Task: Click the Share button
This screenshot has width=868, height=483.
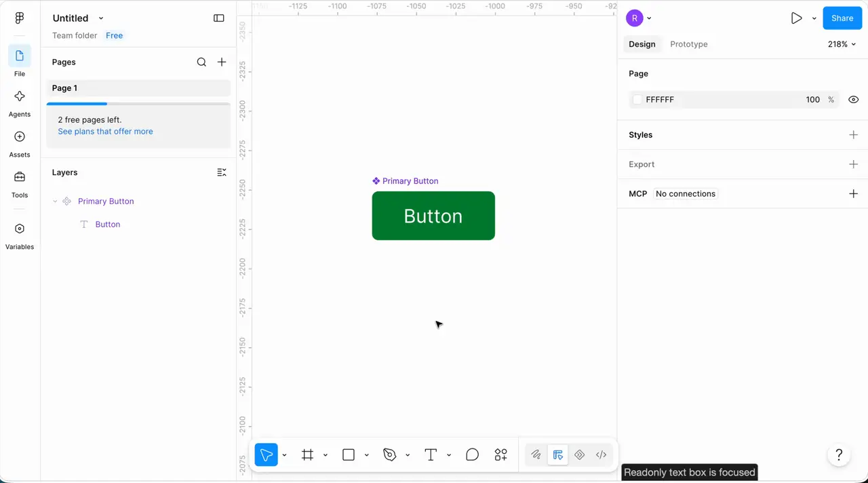Action: [842, 18]
